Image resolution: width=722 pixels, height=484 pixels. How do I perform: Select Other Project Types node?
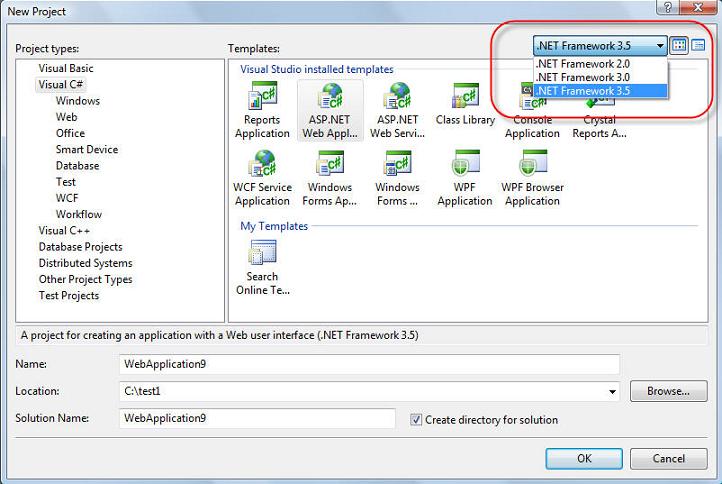click(86, 279)
